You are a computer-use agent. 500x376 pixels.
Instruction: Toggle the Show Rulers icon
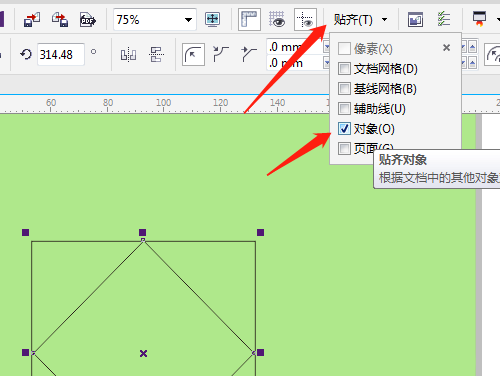[249, 20]
